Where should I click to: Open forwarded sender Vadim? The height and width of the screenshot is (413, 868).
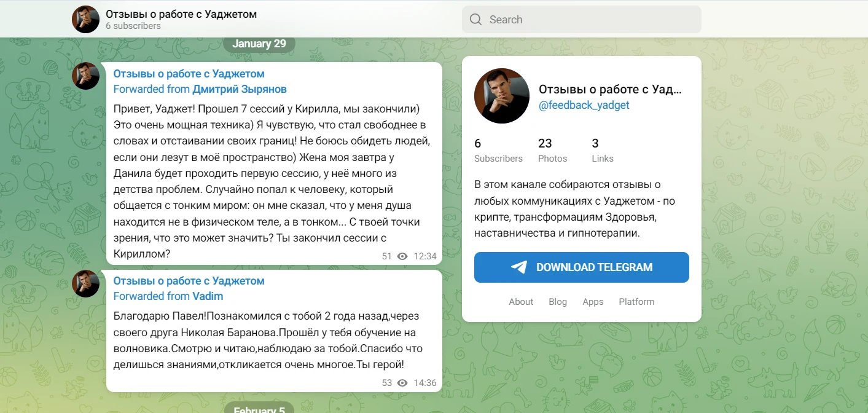[x=208, y=296]
